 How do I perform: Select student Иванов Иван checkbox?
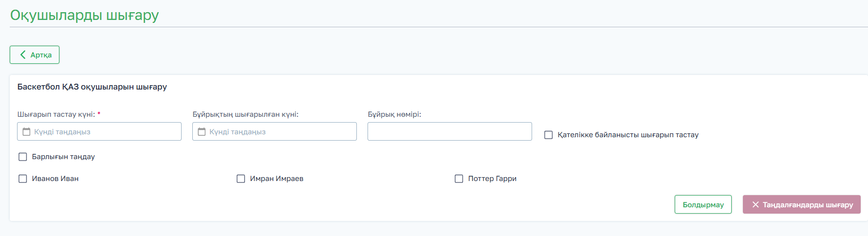pyautogui.click(x=23, y=179)
